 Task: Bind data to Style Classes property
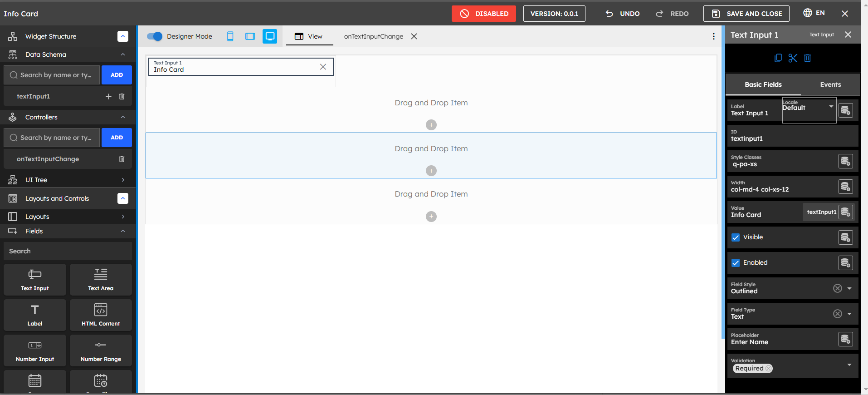coord(845,161)
